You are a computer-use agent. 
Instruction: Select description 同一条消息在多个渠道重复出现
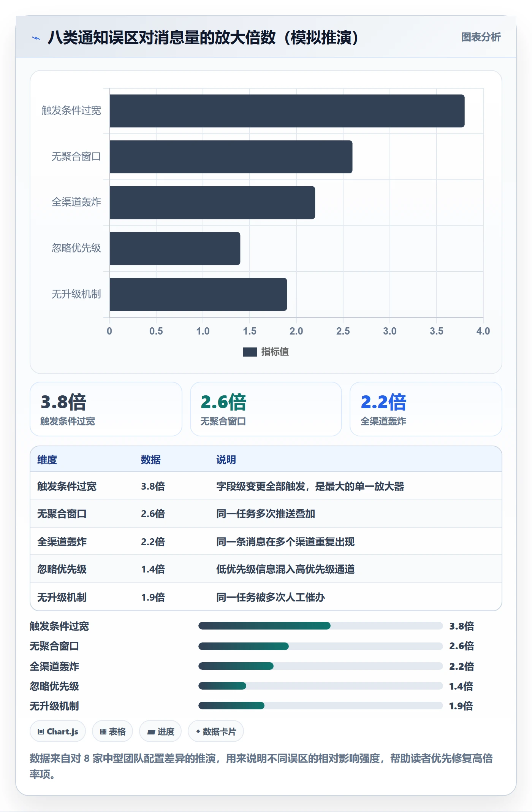pos(285,542)
